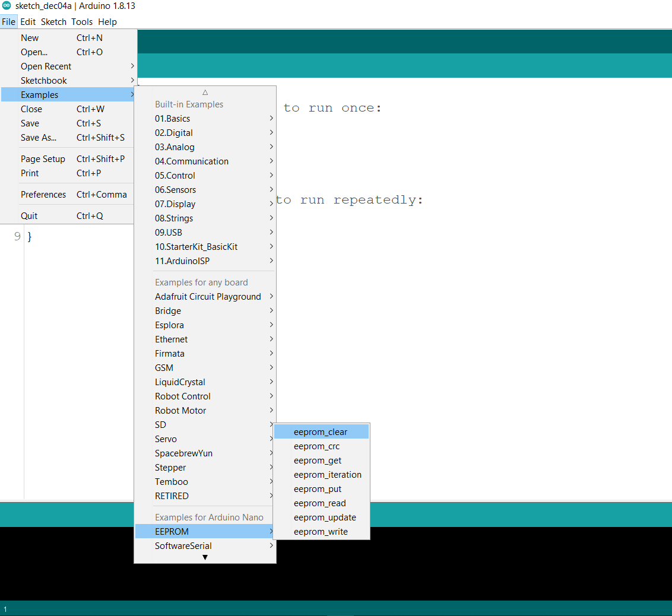This screenshot has width=672, height=616.
Task: Open 11.ArduinoISP examples submenu
Action: tap(205, 261)
